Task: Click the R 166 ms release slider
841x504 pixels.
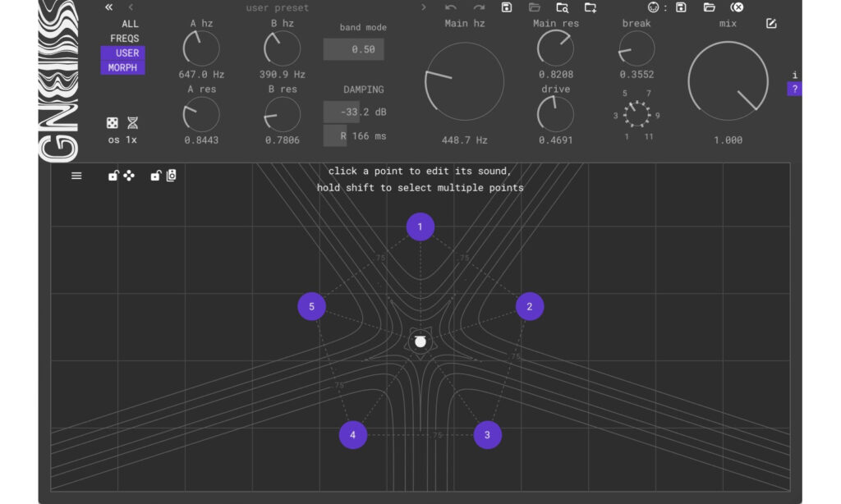Action: tap(355, 136)
